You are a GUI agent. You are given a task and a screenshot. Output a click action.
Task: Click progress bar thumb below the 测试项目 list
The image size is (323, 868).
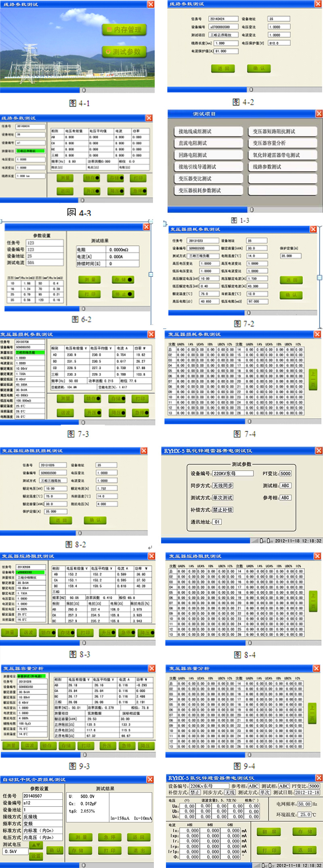[x=252, y=210]
